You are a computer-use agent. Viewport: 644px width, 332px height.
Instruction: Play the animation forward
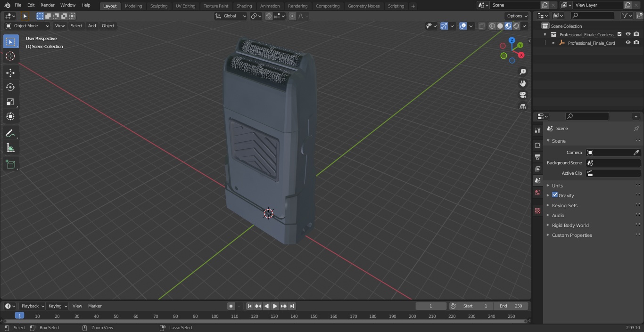[275, 306]
